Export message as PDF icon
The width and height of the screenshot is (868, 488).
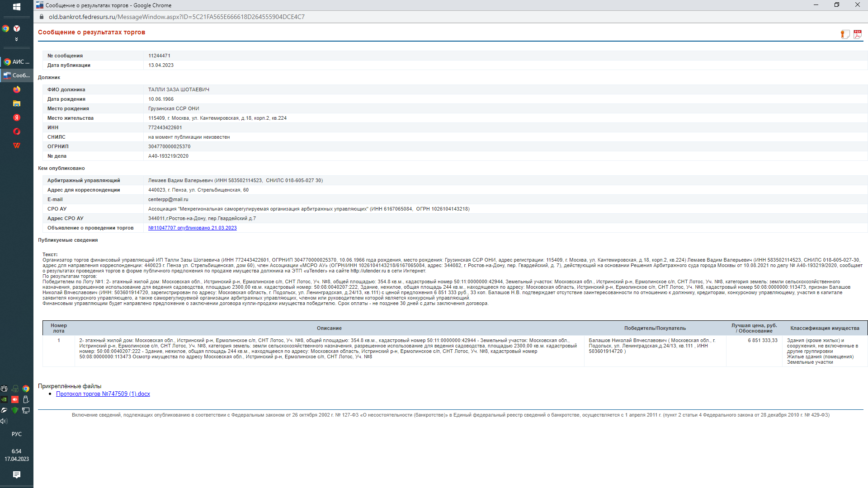point(857,34)
